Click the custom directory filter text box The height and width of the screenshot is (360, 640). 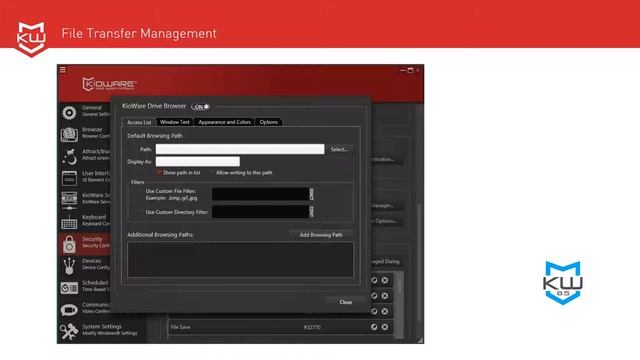(260, 211)
